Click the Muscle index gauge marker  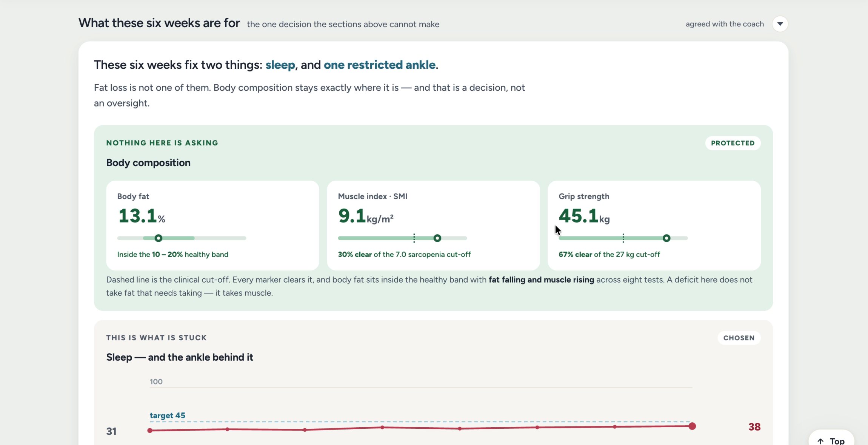(437, 238)
